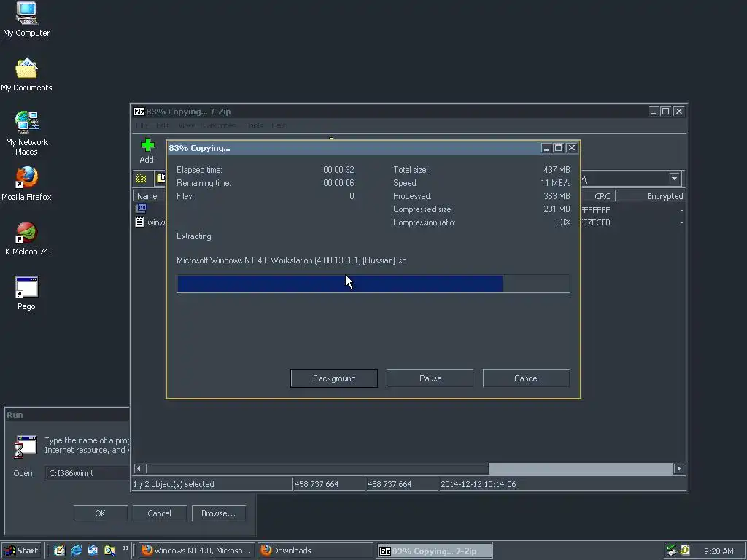Click the green Add button in 7-Zip
Image resolution: width=747 pixels, height=560 pixels.
coord(147,150)
